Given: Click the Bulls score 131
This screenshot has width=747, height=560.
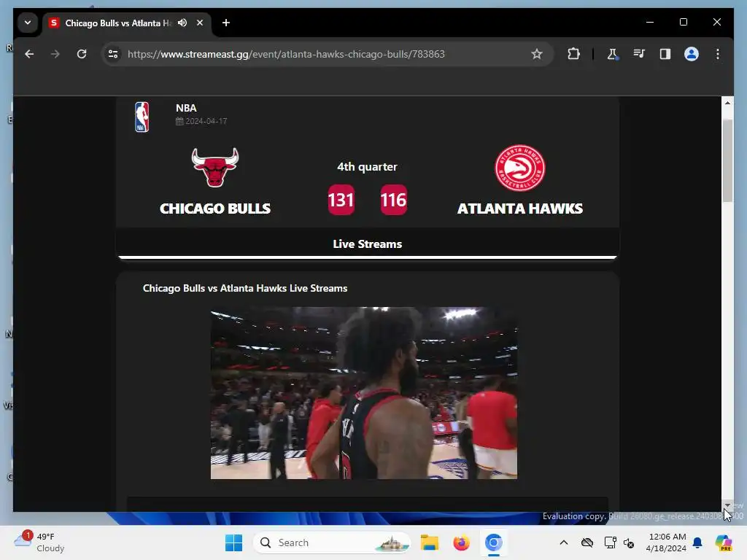Looking at the screenshot, I should 341,200.
